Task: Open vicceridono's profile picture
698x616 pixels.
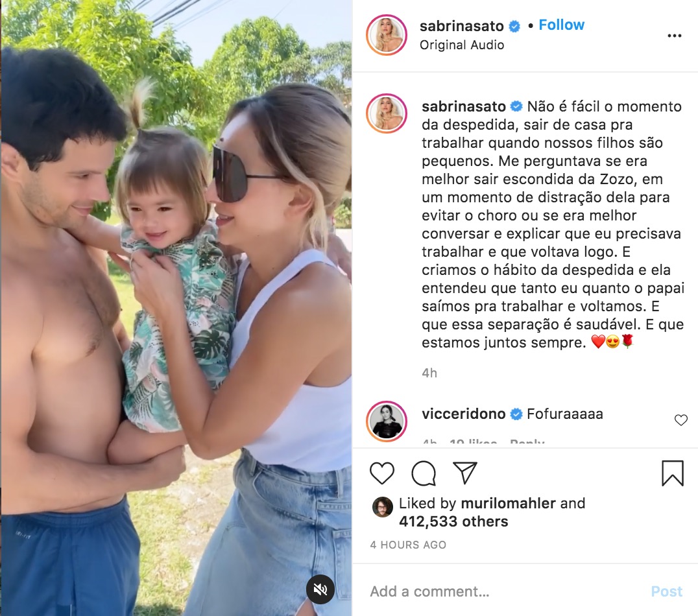Action: 387,421
